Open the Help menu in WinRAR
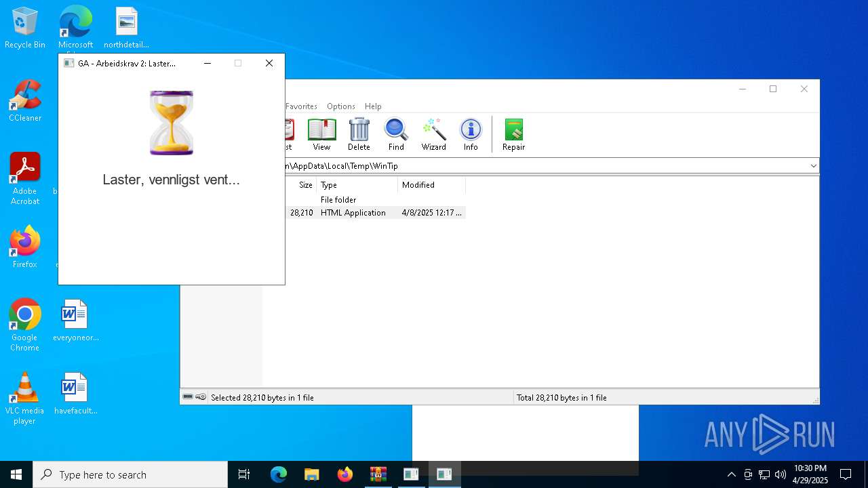Viewport: 868px width, 488px height. [373, 106]
